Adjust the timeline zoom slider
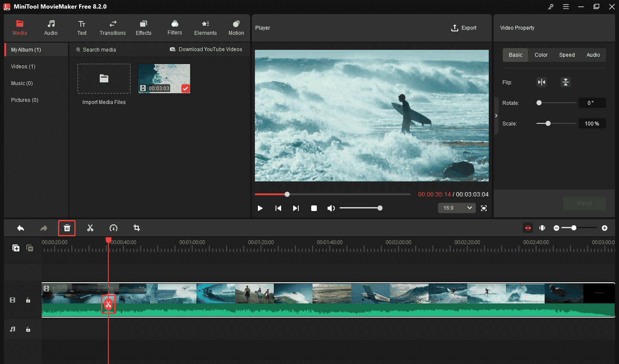 click(x=579, y=228)
